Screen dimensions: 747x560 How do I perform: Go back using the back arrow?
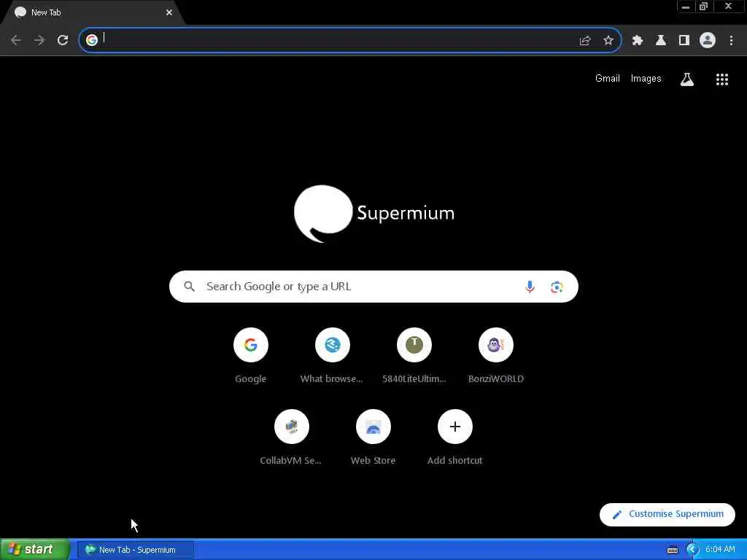(16, 41)
